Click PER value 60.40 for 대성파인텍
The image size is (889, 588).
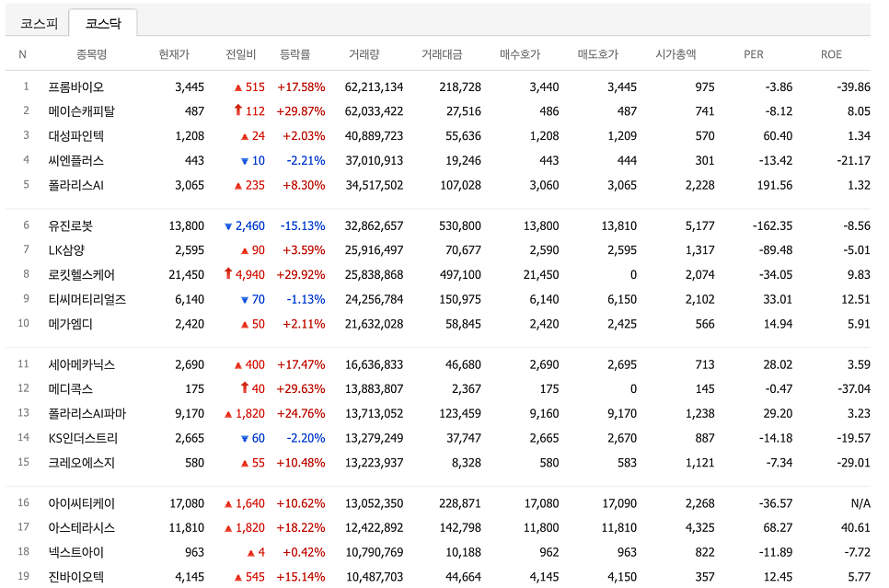(778, 136)
